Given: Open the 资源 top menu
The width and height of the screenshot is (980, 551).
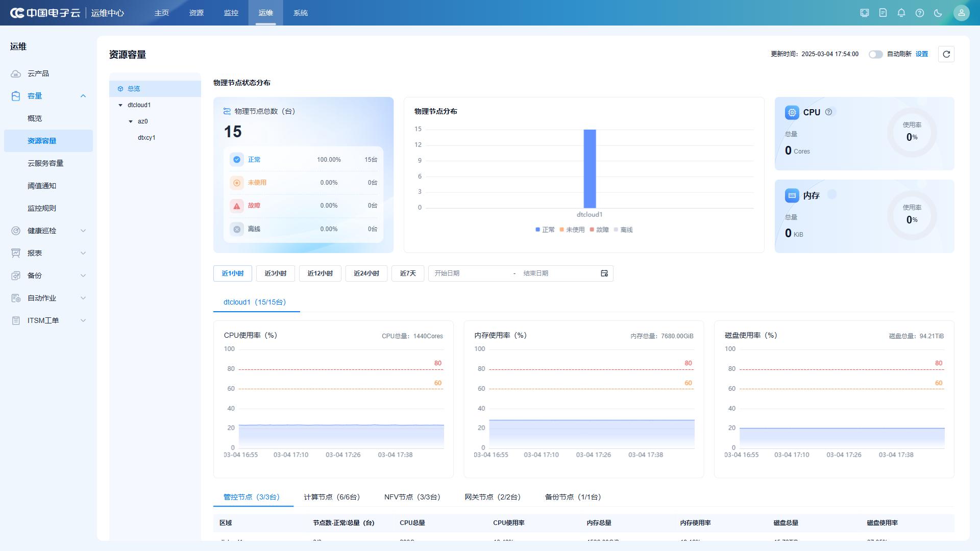Looking at the screenshot, I should [x=197, y=13].
